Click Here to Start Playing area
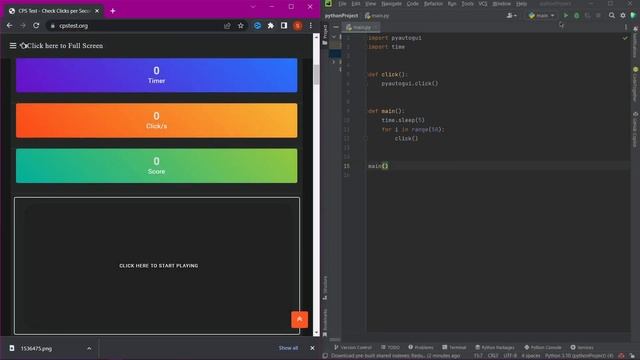Image resolution: width=640 pixels, height=360 pixels. [158, 266]
